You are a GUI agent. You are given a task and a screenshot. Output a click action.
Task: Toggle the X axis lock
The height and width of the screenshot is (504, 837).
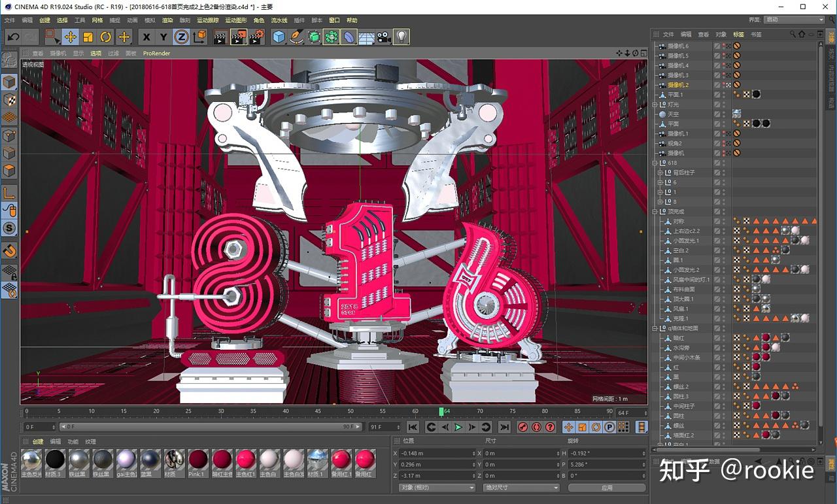click(146, 37)
